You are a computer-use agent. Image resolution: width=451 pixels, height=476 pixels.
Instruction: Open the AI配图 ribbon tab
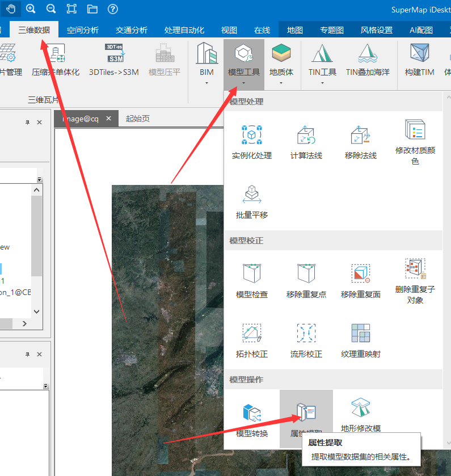(421, 30)
